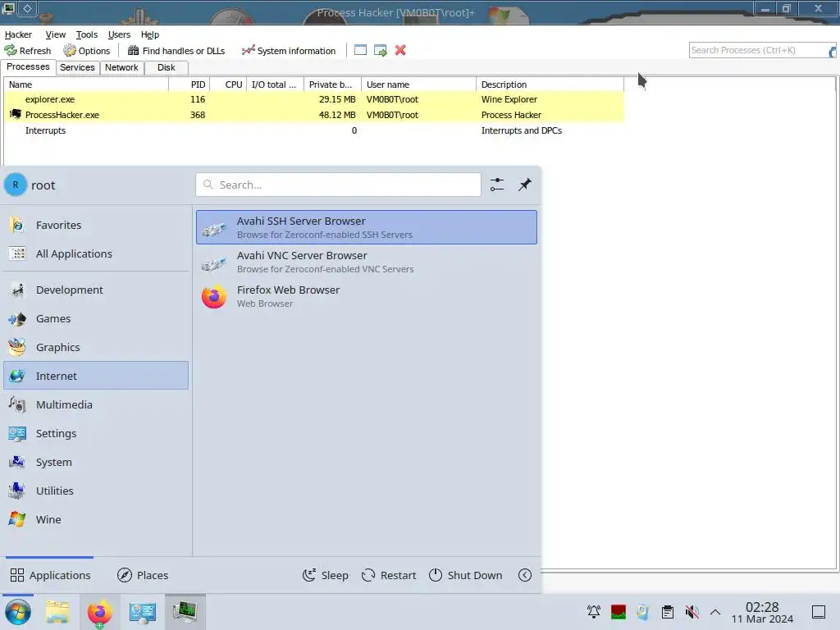Open Favorites category
The height and width of the screenshot is (630, 840).
96,225
